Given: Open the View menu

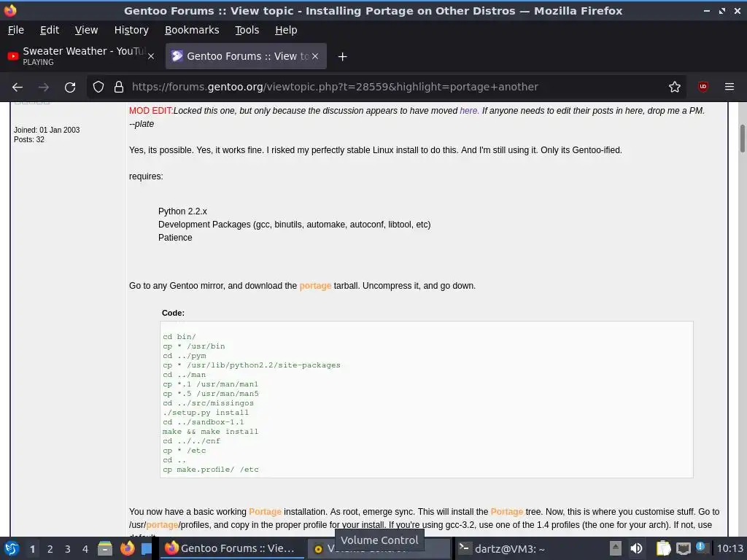Looking at the screenshot, I should click(86, 30).
